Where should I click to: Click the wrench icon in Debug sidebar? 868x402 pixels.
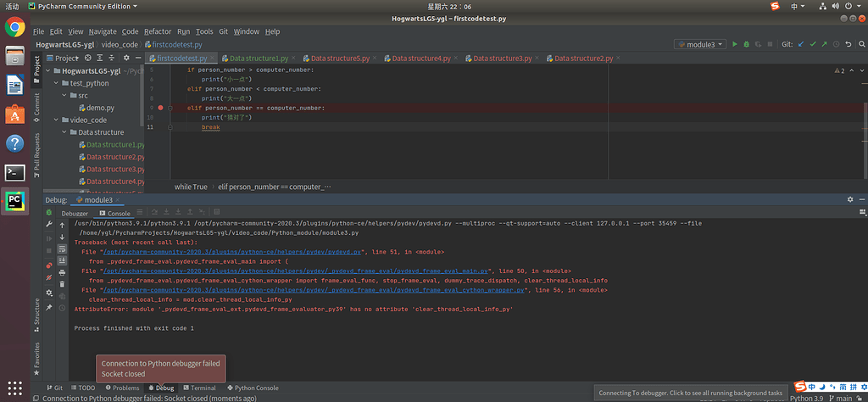click(48, 224)
